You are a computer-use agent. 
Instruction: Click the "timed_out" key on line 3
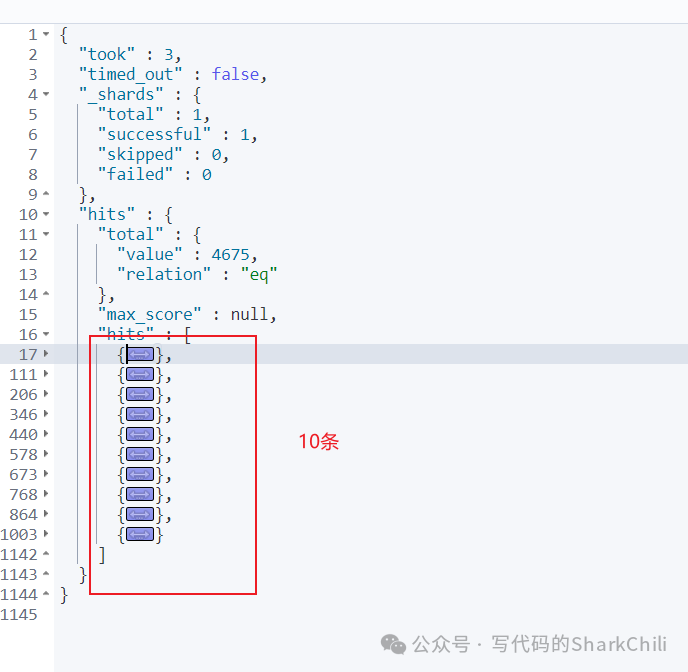click(x=131, y=75)
